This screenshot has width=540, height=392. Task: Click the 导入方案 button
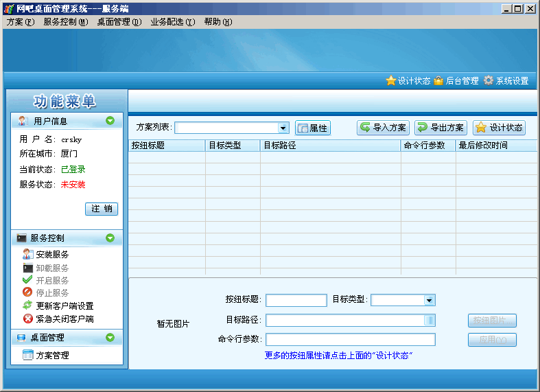click(x=383, y=128)
